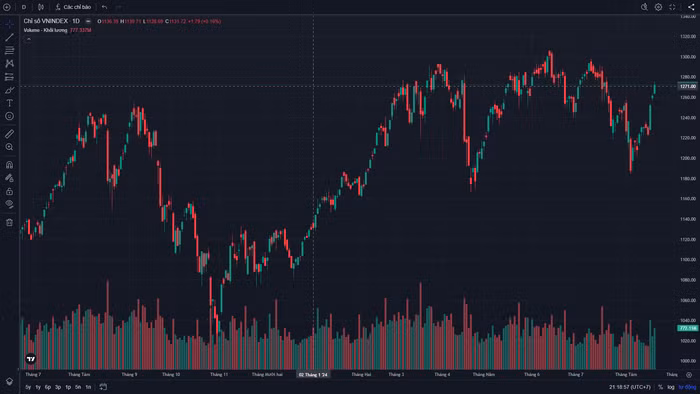
Task: Select the pattern drawing tool
Action: pyautogui.click(x=9, y=64)
